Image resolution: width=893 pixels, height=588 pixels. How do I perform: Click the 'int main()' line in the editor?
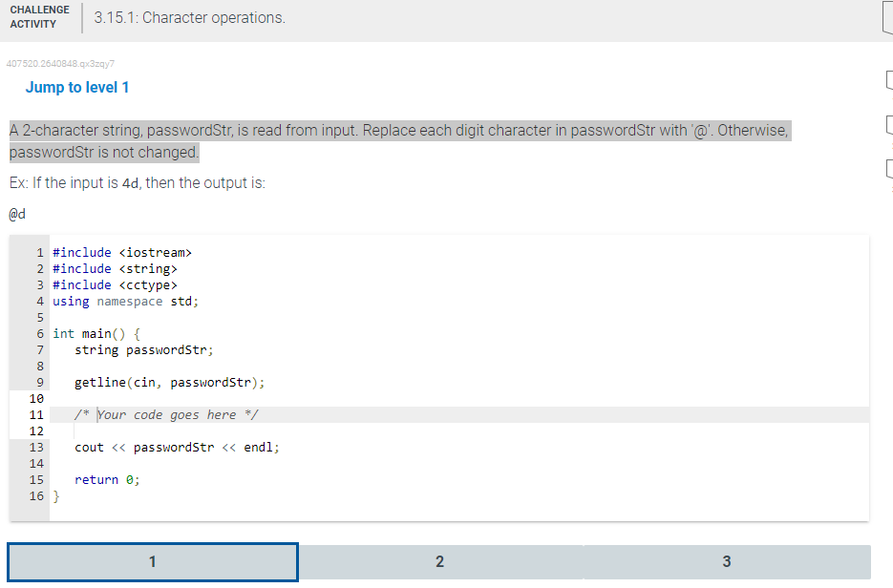point(96,333)
